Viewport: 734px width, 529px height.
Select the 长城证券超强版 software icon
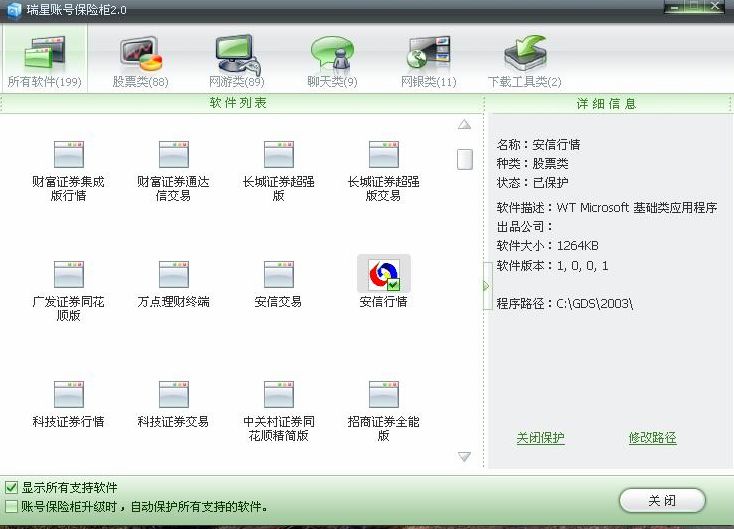point(279,154)
